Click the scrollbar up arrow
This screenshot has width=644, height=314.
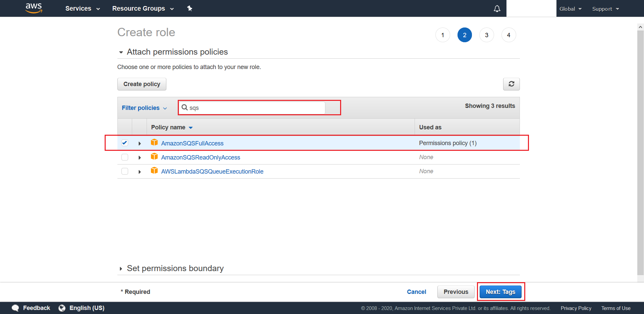pos(640,27)
